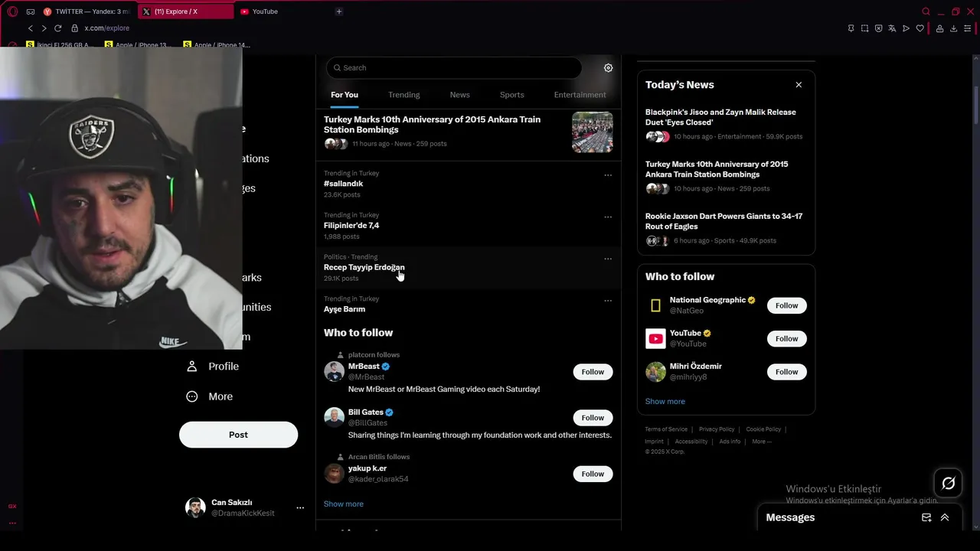Screen dimensions: 980x551
Task: Click the x.com/explore address bar
Action: 106,28
